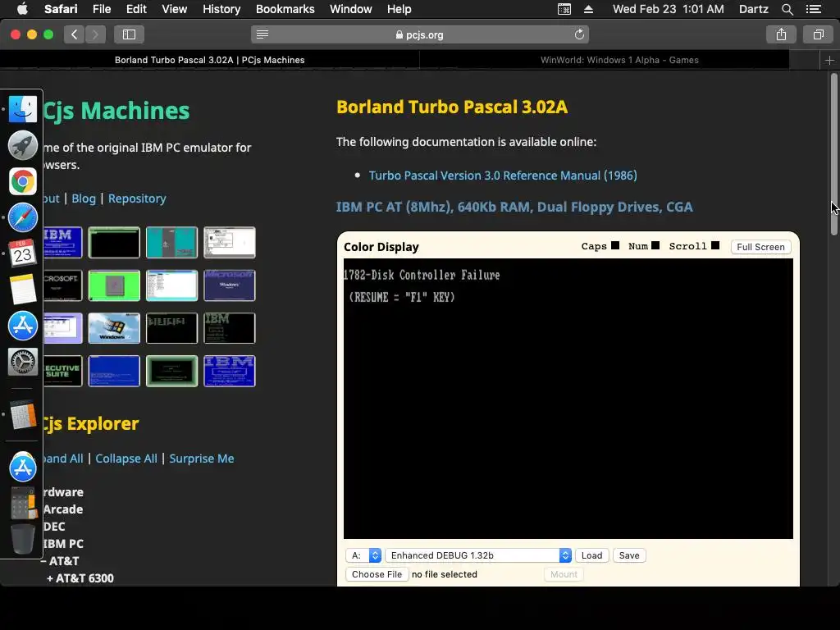Viewport: 840px width, 630px height.
Task: Click page vertical scrollbar thumb
Action: 833,154
